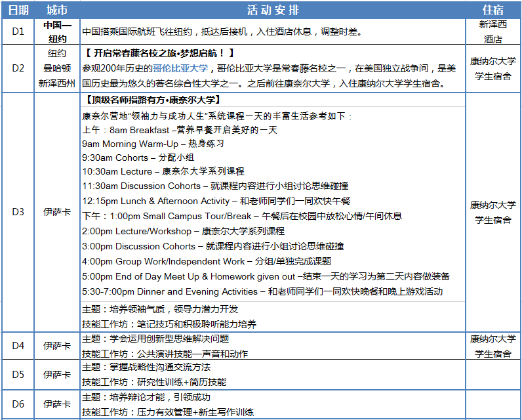Viewport: 522px width, 420px height.
Task: Click the line 8am Breakfast 营养早餐
Action: coord(180,130)
